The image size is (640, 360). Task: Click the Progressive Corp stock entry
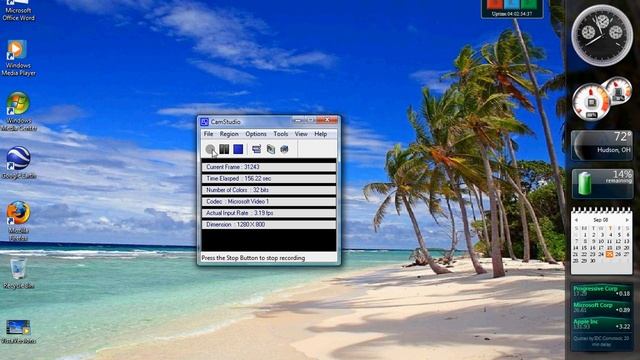(602, 291)
